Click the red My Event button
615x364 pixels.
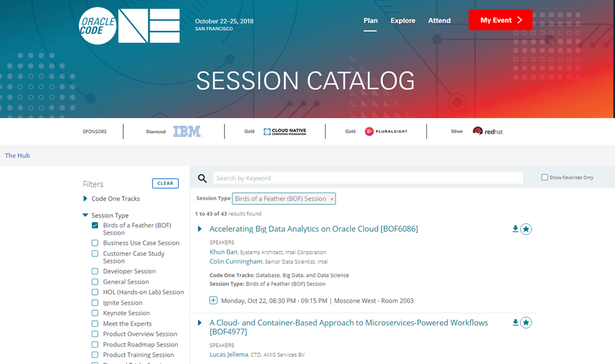tap(500, 20)
